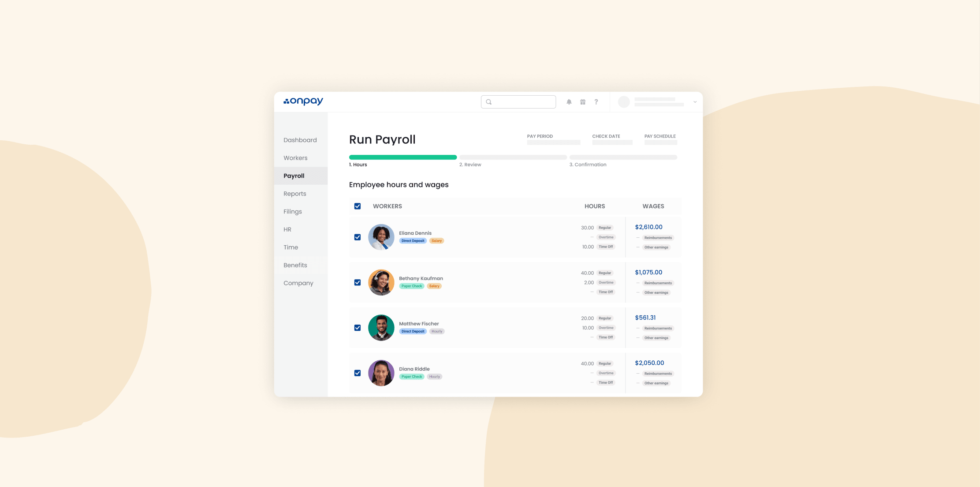Open the notifications bell
The height and width of the screenshot is (487, 980).
pos(569,102)
